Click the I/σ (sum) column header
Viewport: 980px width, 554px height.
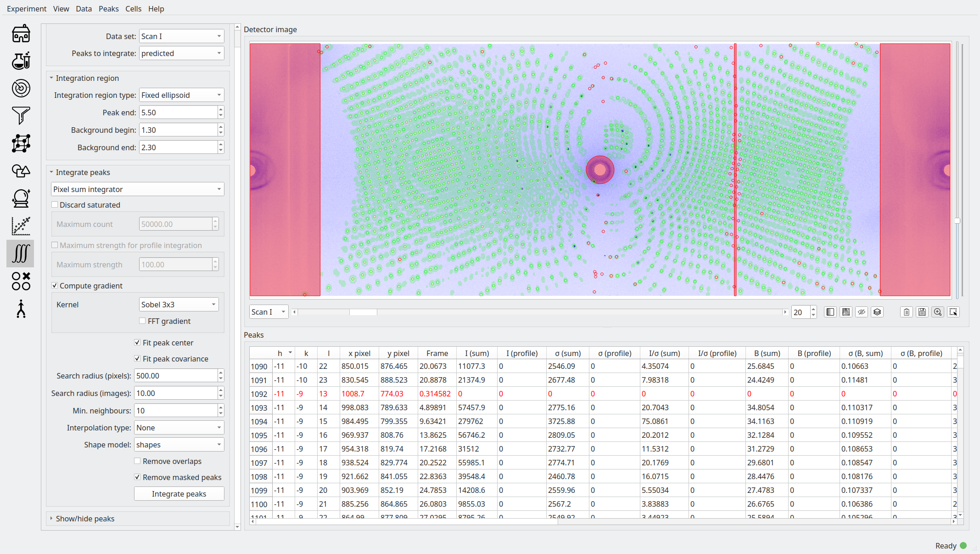click(664, 353)
